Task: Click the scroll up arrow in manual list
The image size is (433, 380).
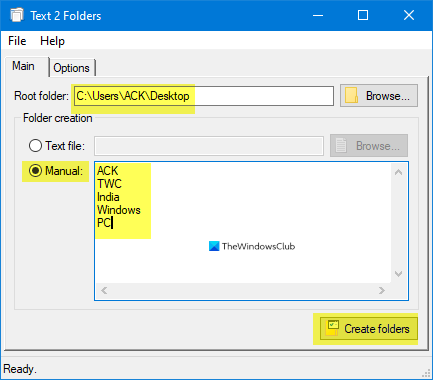Action: point(398,172)
